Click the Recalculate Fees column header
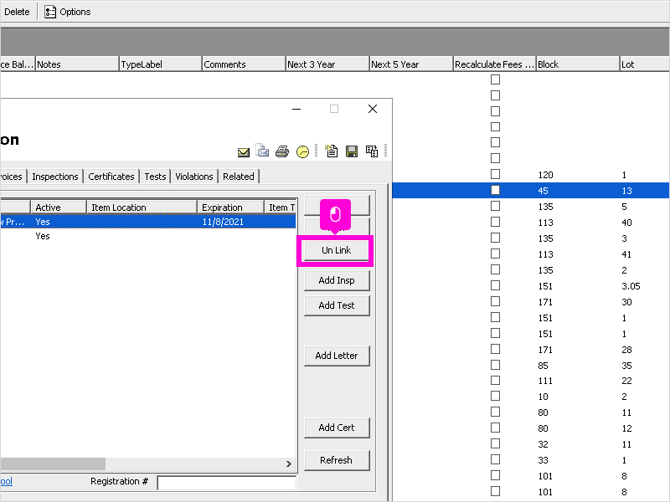Image resolution: width=670 pixels, height=502 pixels. coord(494,65)
